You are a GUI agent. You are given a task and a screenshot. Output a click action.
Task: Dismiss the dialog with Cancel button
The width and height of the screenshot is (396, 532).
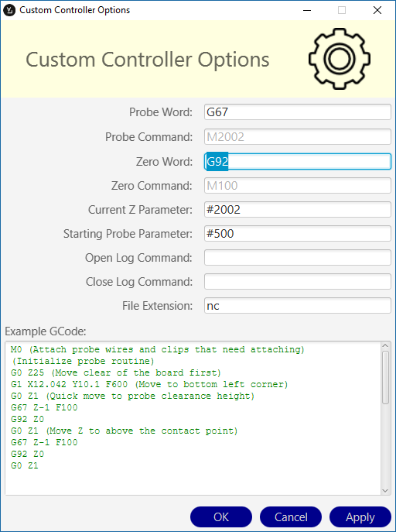[x=291, y=517]
